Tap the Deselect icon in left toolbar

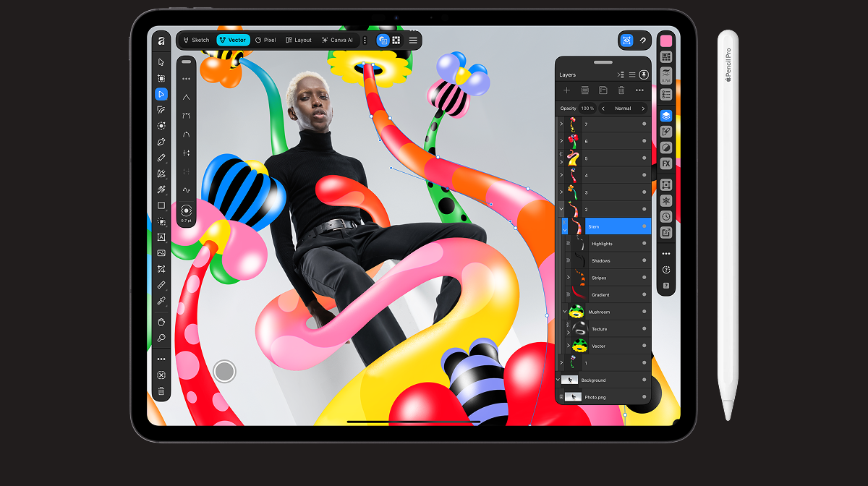tap(161, 375)
